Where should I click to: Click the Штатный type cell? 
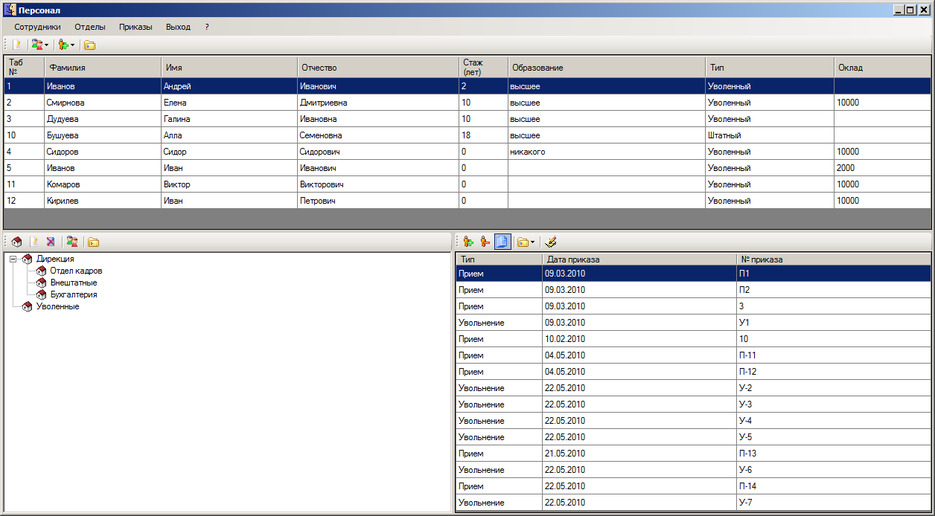point(770,135)
